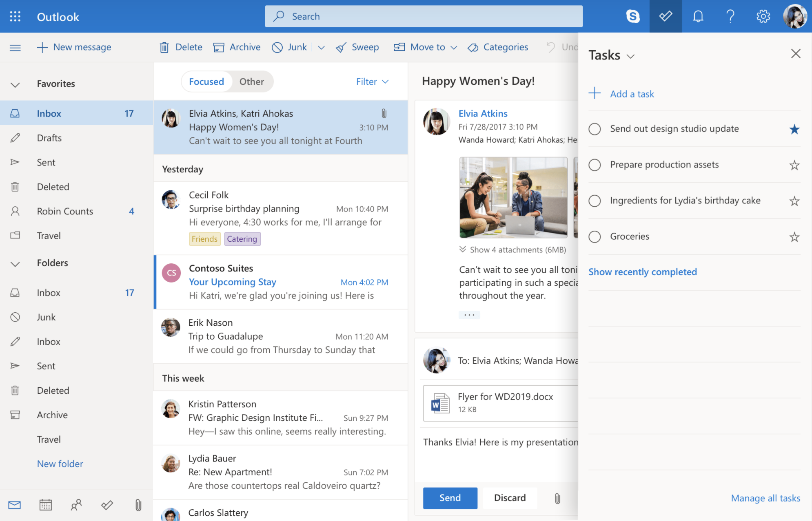The height and width of the screenshot is (521, 812).
Task: Select the Focused tab
Action: [206, 82]
